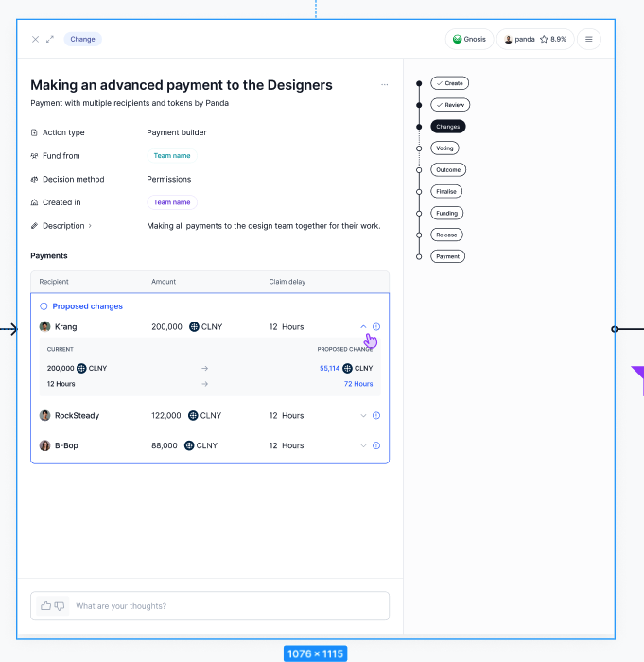Screen dimensions: 644x662
Task: Go to the Voting step
Action: pyautogui.click(x=444, y=148)
